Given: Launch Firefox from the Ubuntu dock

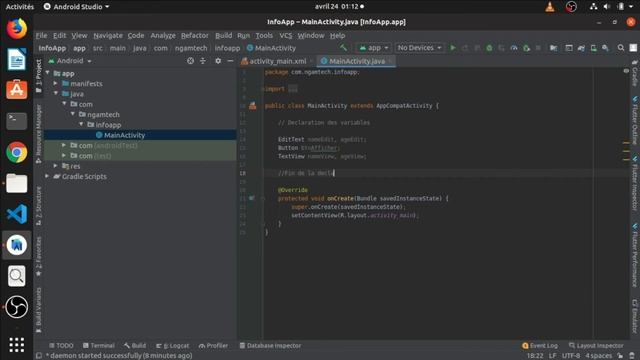Looking at the screenshot, I should click(17, 29).
